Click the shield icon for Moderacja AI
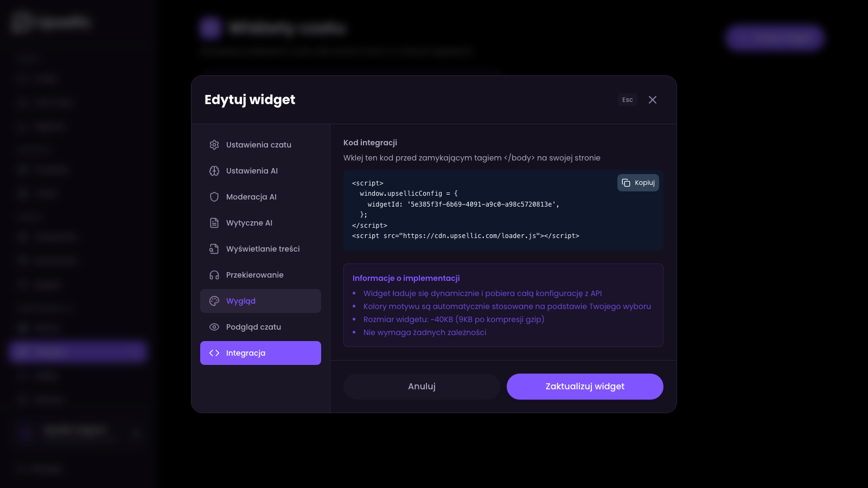This screenshot has width=868, height=488. [215, 197]
